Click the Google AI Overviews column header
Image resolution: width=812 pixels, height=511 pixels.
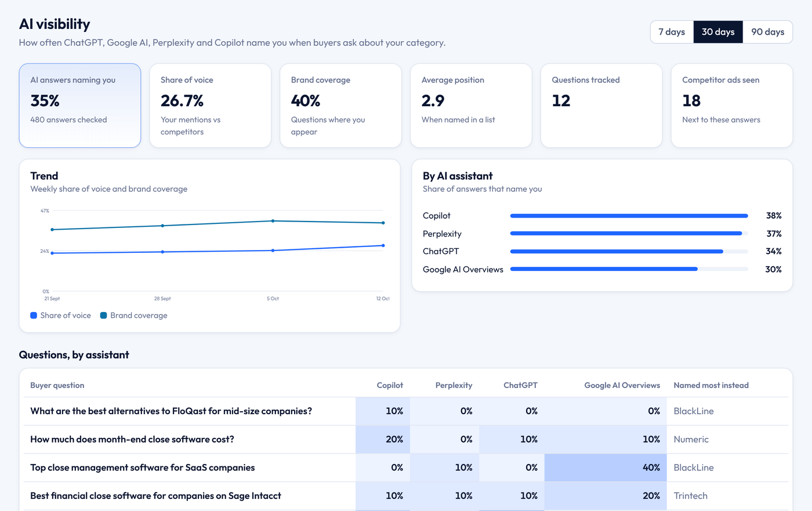pos(622,385)
